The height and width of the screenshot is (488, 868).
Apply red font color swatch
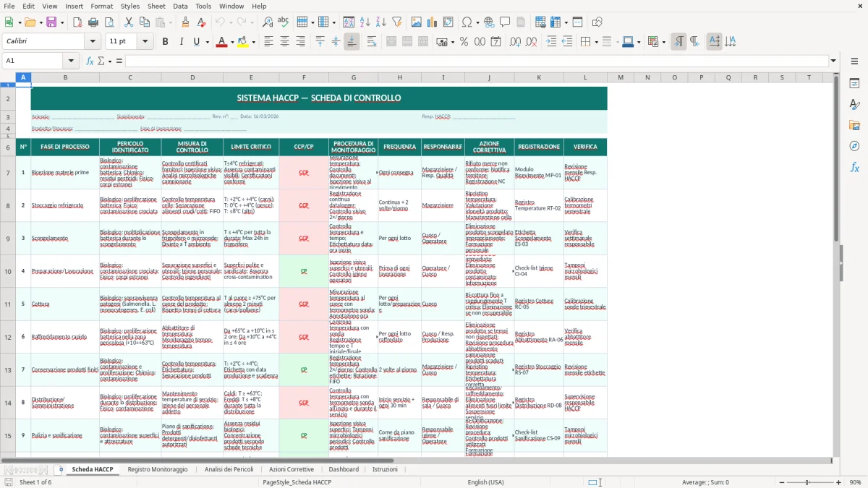(x=221, y=42)
